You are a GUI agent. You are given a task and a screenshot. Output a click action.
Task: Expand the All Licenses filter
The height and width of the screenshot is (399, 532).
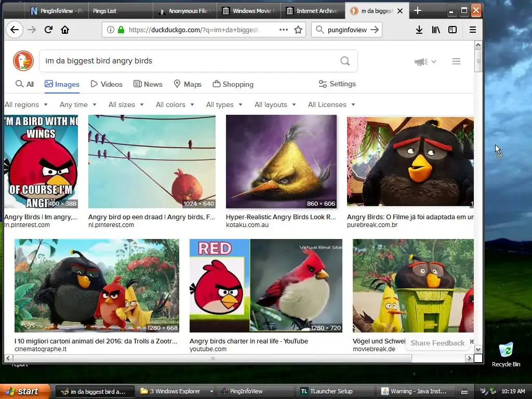click(x=331, y=104)
